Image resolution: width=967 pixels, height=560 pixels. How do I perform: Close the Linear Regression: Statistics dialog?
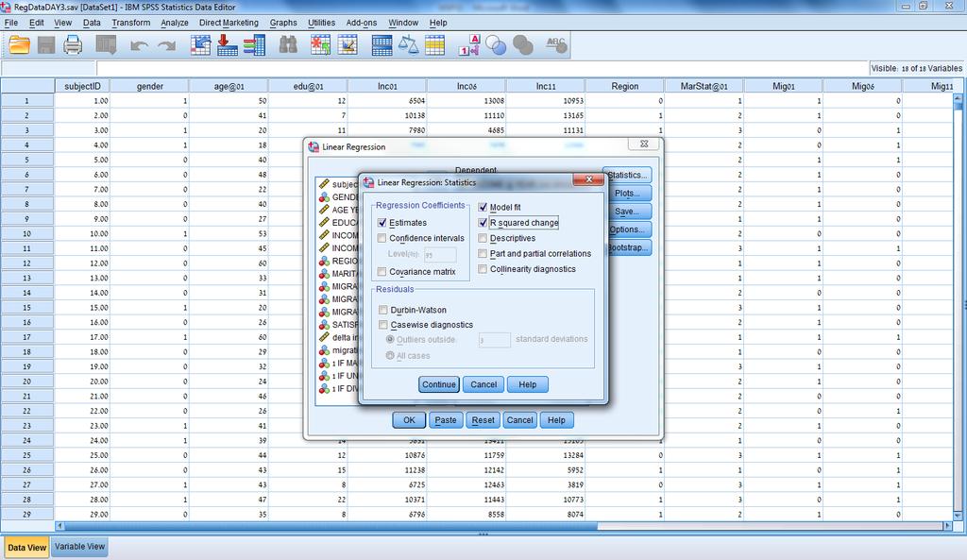pyautogui.click(x=588, y=179)
